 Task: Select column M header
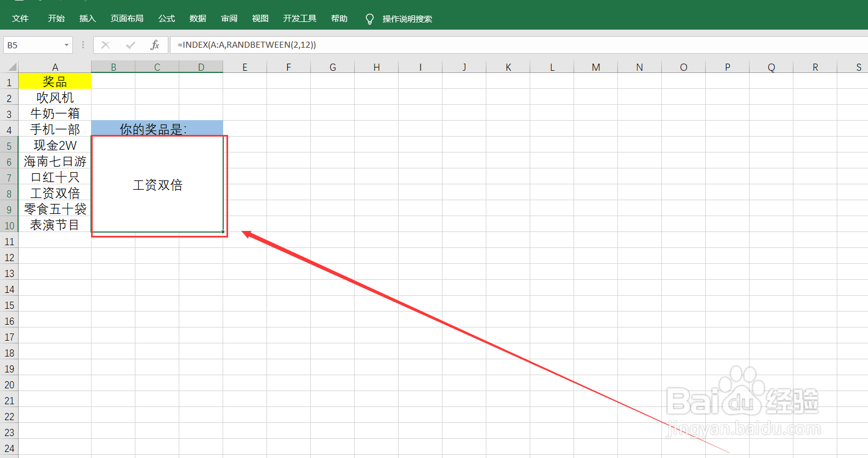point(595,67)
